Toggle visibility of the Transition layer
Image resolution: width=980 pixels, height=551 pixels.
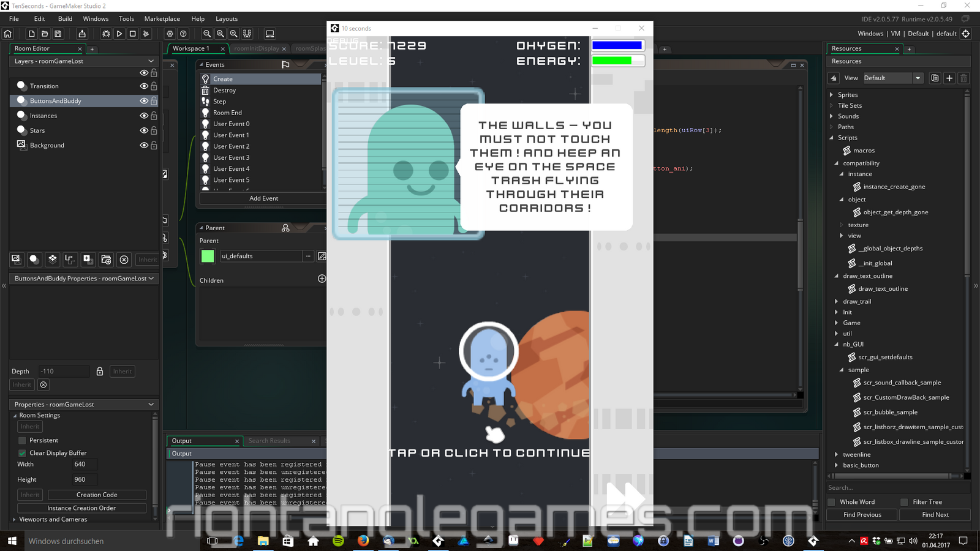coord(144,86)
